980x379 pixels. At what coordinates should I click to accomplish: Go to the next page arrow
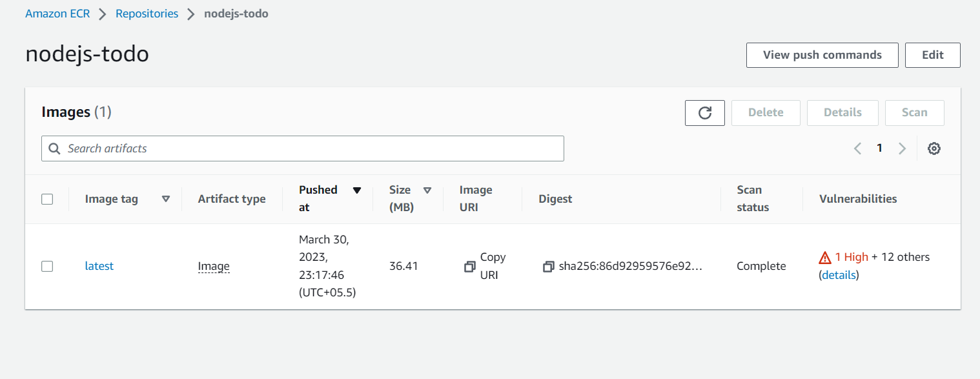pos(902,149)
